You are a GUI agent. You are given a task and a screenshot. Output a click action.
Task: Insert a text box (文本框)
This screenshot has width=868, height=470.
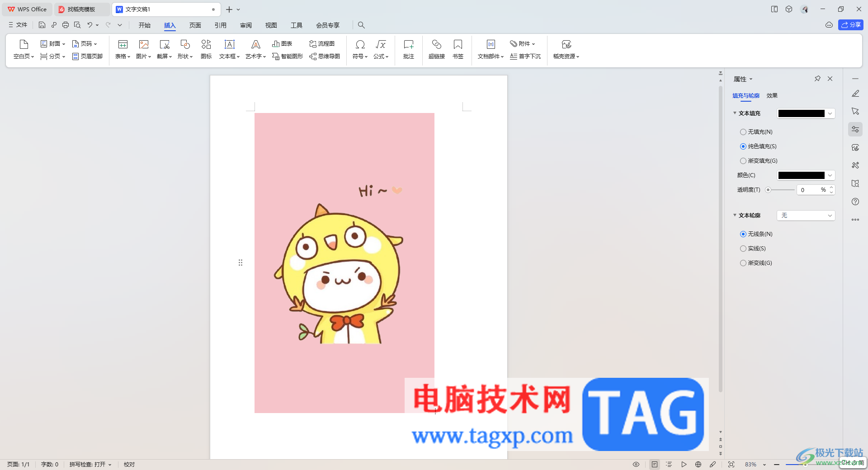[x=229, y=50]
